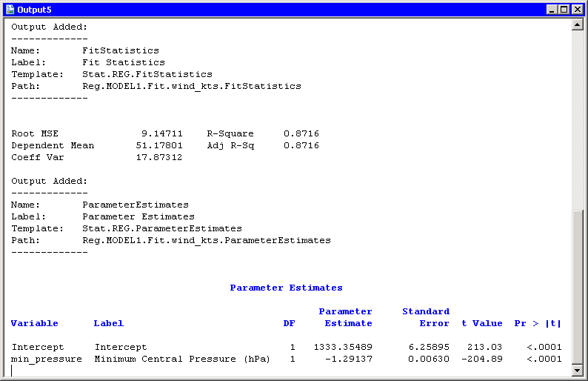
Task: Click the Root MSE label
Action: [35, 133]
